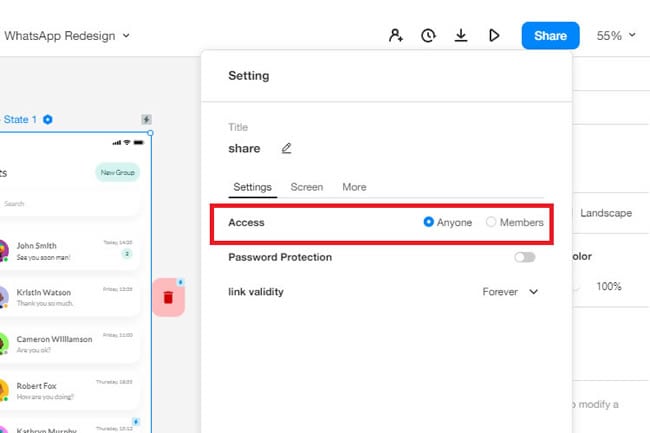Select the Anyone access radio button
Viewport: 650px width, 433px height.
[429, 222]
